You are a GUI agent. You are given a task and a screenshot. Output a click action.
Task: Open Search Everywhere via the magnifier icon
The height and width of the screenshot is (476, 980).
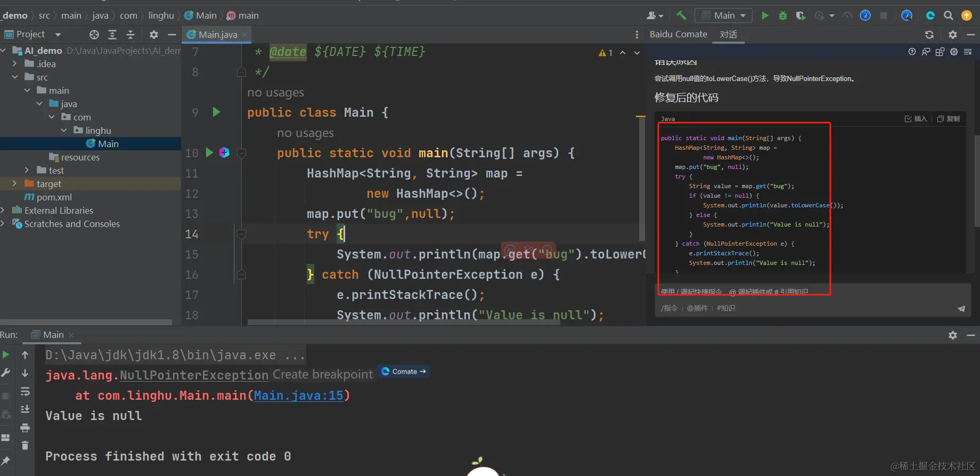pos(949,15)
